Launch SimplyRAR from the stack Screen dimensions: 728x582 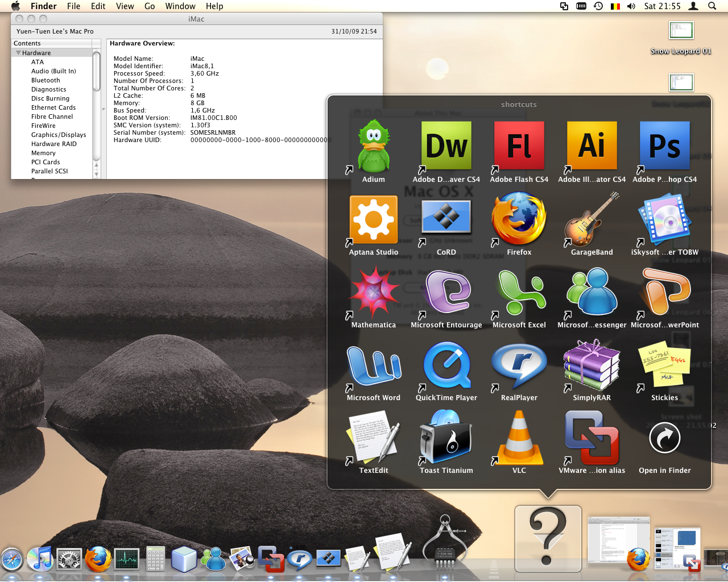(x=592, y=365)
